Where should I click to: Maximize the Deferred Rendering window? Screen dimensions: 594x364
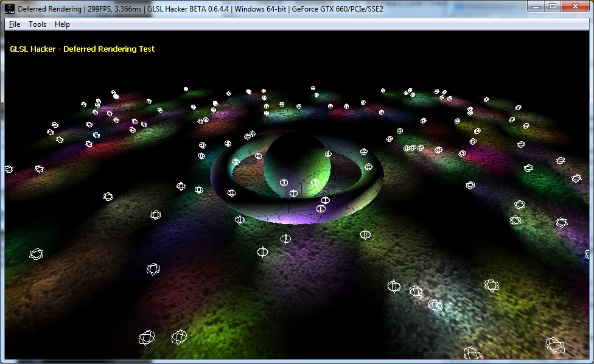[x=553, y=7]
